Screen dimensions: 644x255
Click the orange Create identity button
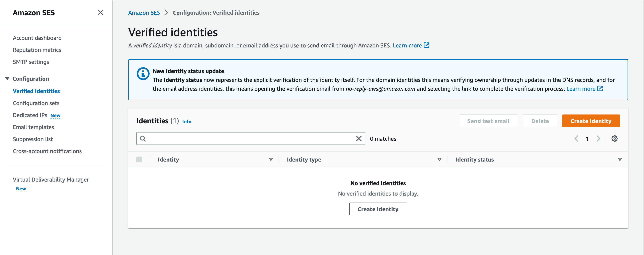591,121
